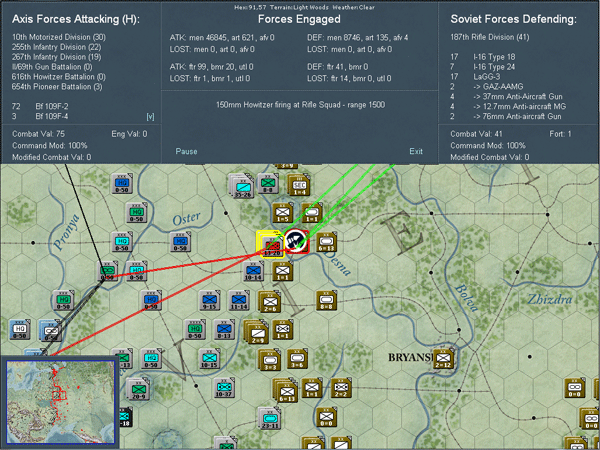Click the overview minimap thumbnail
The width and height of the screenshot is (600, 450).
coord(60,402)
